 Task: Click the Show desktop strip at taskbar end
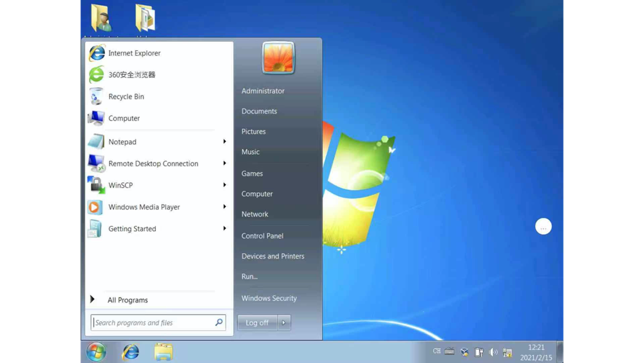[560, 352]
